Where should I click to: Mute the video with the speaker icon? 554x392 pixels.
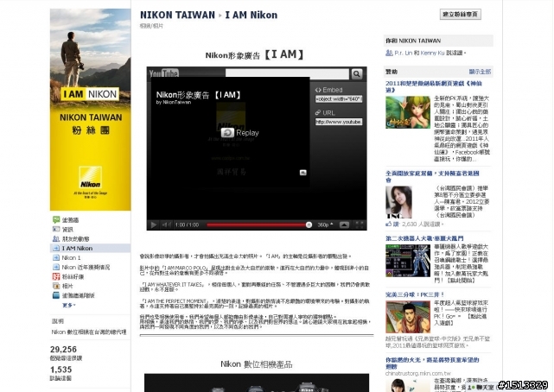(x=166, y=224)
